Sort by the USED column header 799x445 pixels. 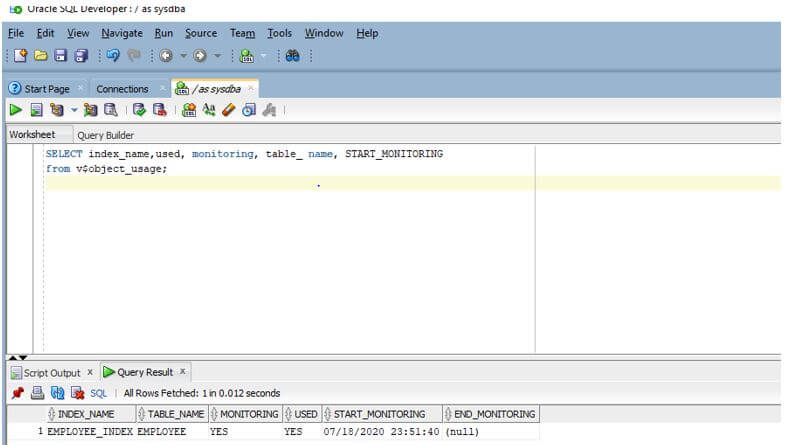click(x=302, y=414)
